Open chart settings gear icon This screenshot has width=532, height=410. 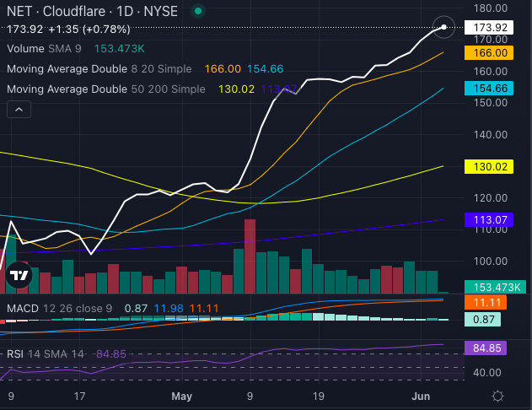click(x=497, y=397)
